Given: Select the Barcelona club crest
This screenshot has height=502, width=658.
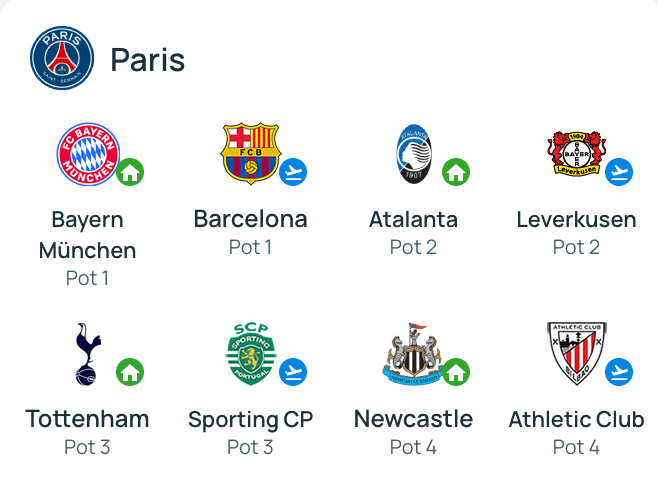Looking at the screenshot, I should tap(250, 154).
